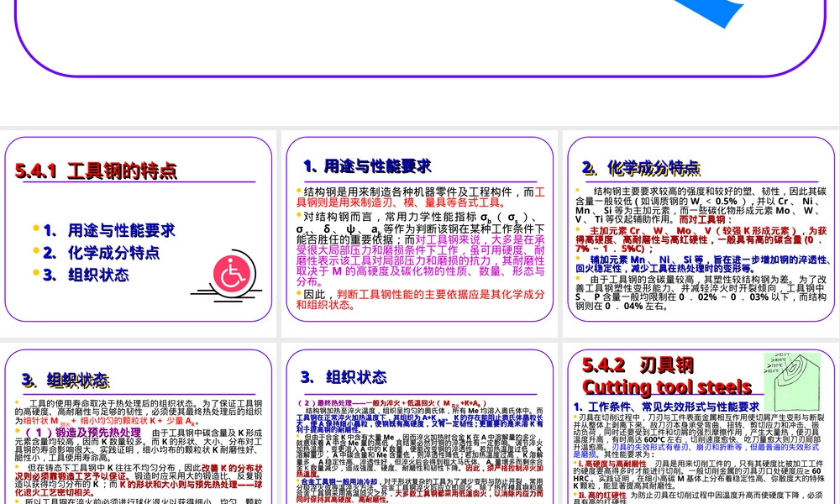Click the pink wheelchair accessibility icon
Screen dimensions: 840x504
232,273
